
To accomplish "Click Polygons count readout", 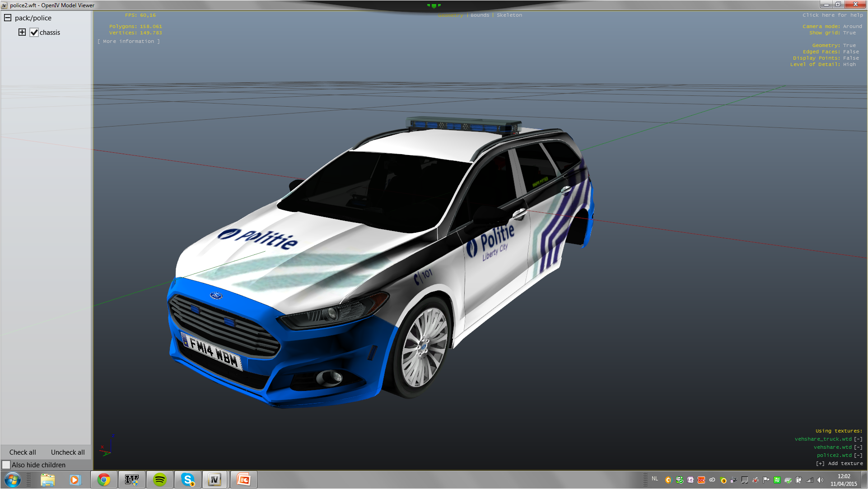I will click(135, 26).
